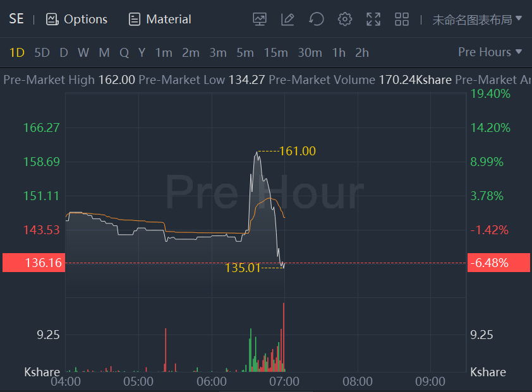Open the 未命名图表布局 layout dropdown
This screenshot has width=532, height=392.
477,19
